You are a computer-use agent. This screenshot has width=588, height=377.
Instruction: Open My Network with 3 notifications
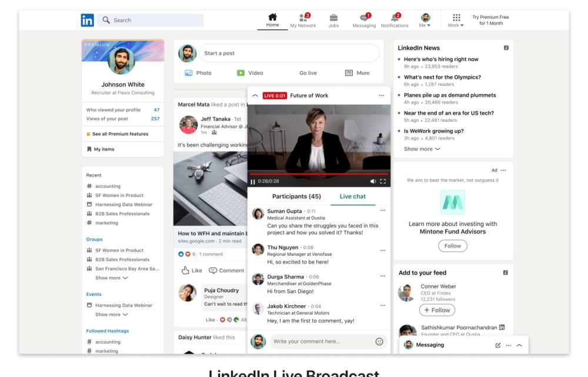pyautogui.click(x=303, y=20)
